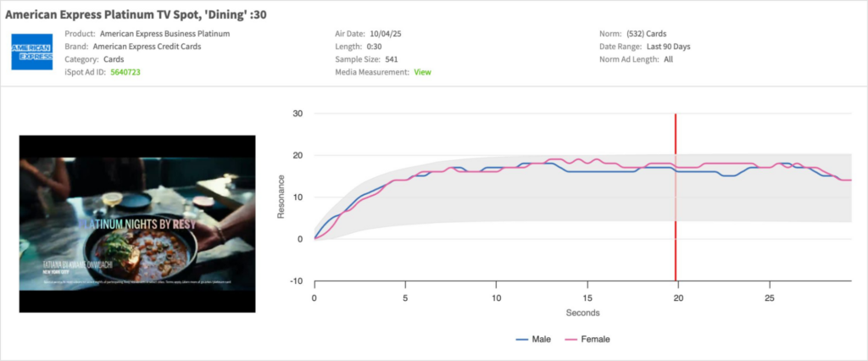868x361 pixels.
Task: Click the Sample Size 541 value
Action: tap(392, 59)
